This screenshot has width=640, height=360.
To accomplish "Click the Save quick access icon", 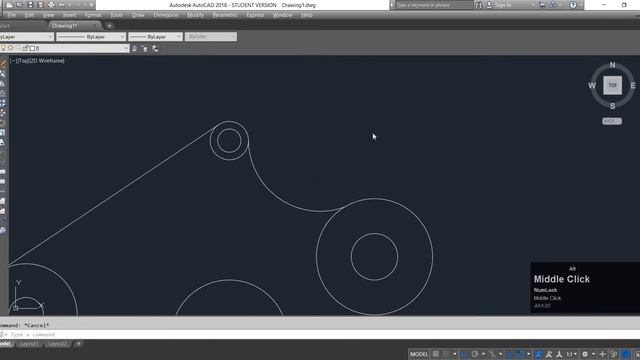I will (30, 5).
